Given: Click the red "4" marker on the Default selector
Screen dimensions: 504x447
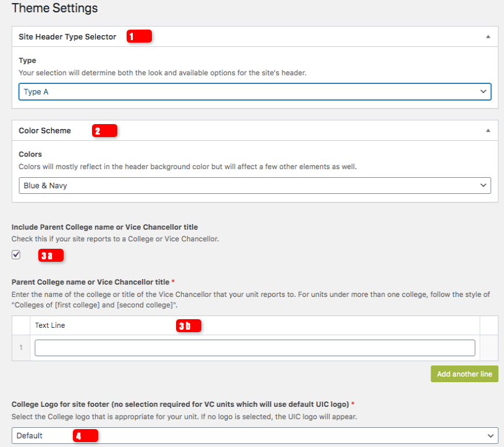Looking at the screenshot, I should point(86,435).
